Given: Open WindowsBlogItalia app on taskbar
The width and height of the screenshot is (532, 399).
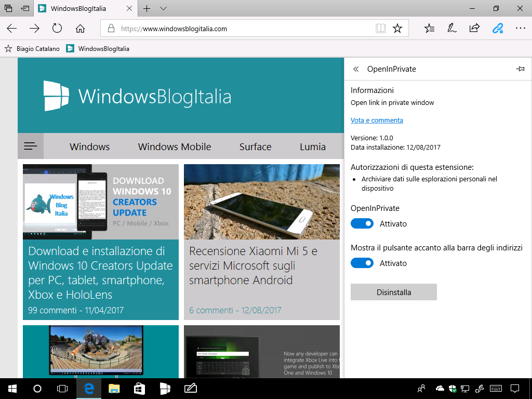Looking at the screenshot, I should [x=165, y=389].
